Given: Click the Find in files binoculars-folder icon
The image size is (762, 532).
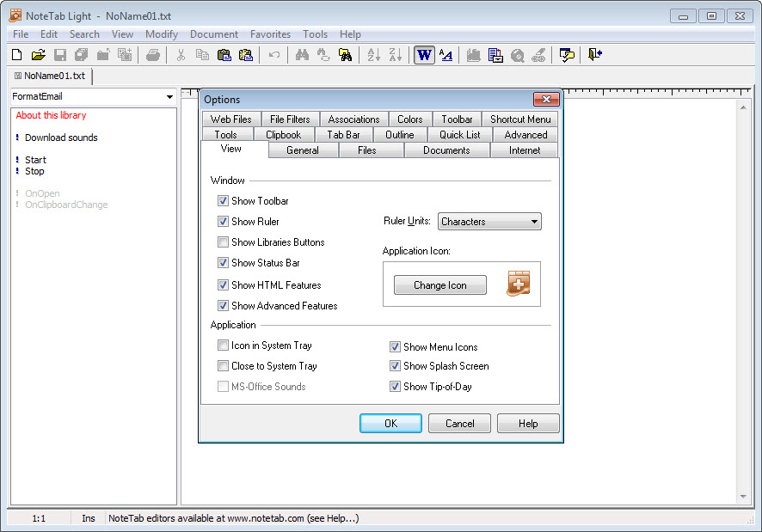Looking at the screenshot, I should point(345,55).
